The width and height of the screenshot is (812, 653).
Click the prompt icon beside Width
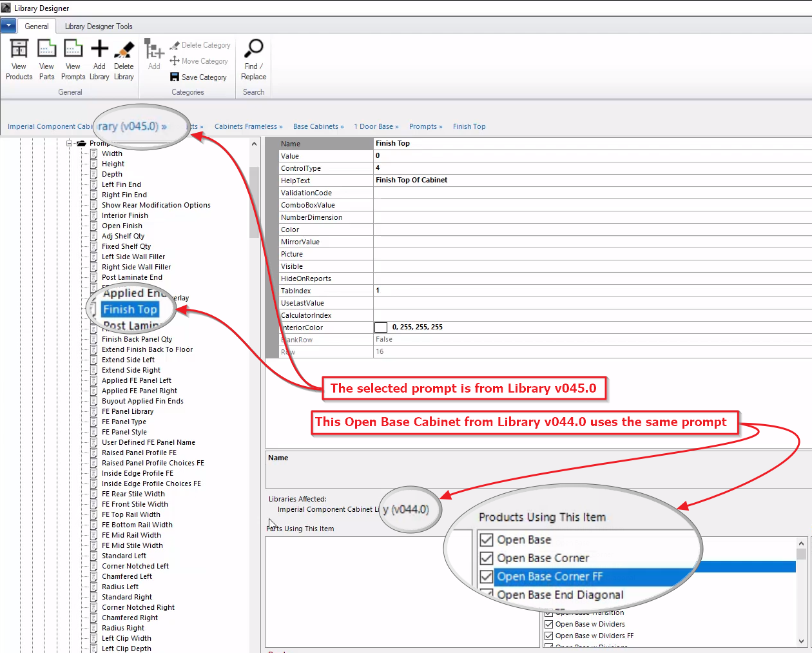[93, 153]
